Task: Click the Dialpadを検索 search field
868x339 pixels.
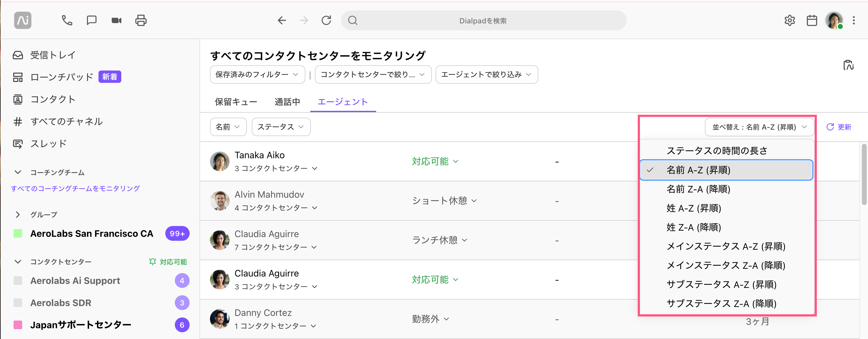Action: (x=484, y=21)
